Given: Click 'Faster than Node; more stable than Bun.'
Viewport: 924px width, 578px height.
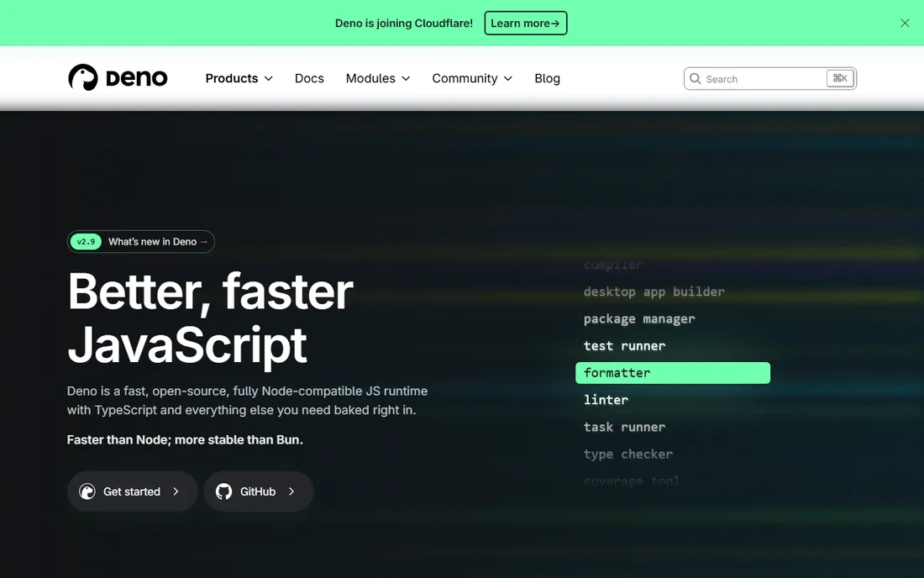Looking at the screenshot, I should (185, 439).
